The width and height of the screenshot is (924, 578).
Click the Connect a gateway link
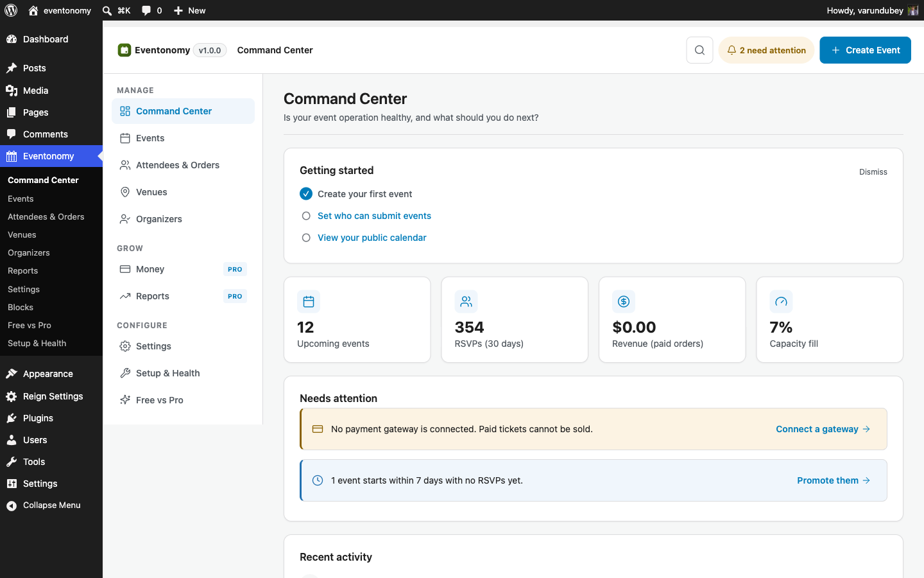click(x=823, y=429)
